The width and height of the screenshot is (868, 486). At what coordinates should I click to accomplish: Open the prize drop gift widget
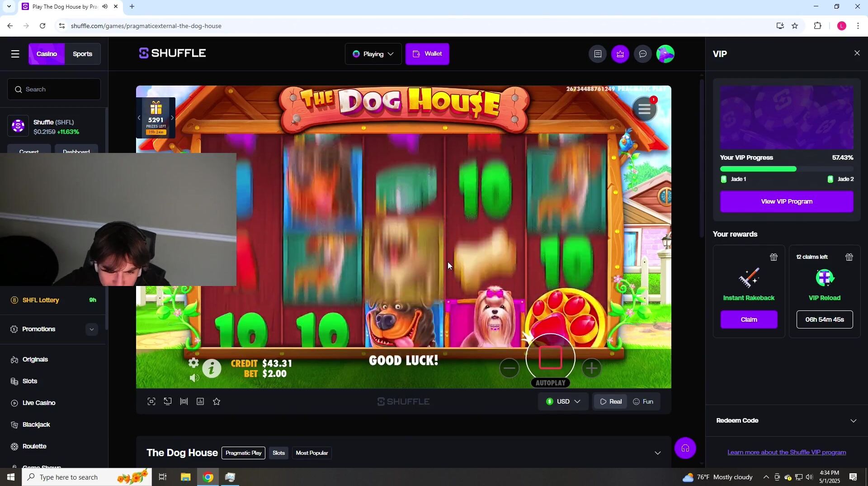pos(156,118)
